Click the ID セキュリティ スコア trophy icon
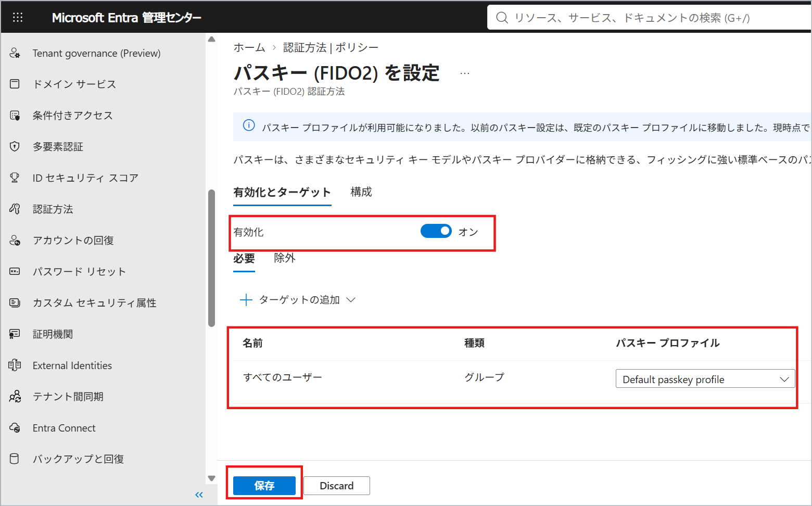Image resolution: width=812 pixels, height=506 pixels. (15, 178)
